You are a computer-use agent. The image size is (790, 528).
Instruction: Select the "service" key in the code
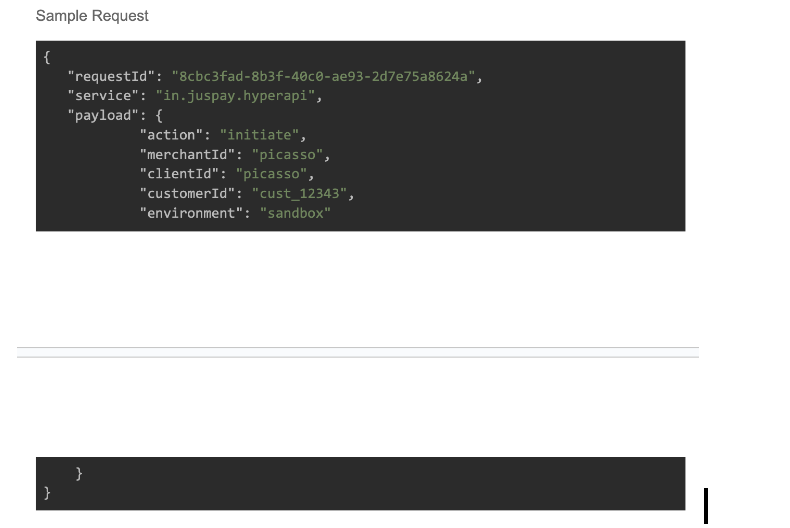point(101,96)
